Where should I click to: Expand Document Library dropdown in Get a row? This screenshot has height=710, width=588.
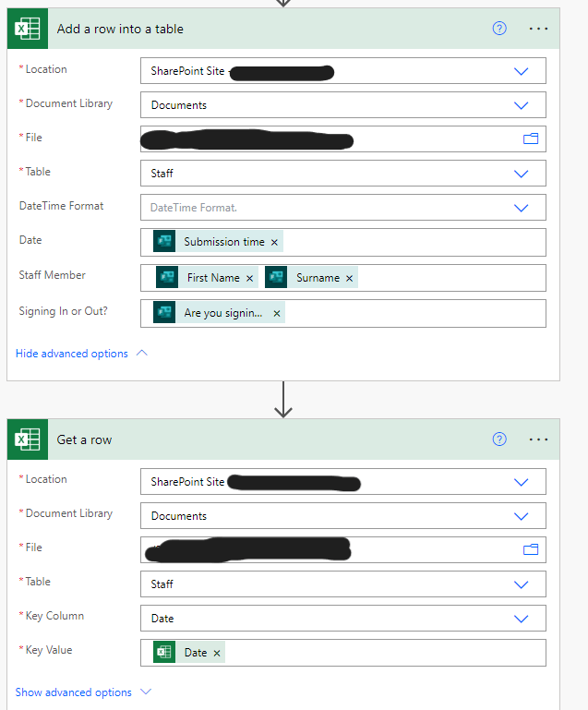[521, 516]
